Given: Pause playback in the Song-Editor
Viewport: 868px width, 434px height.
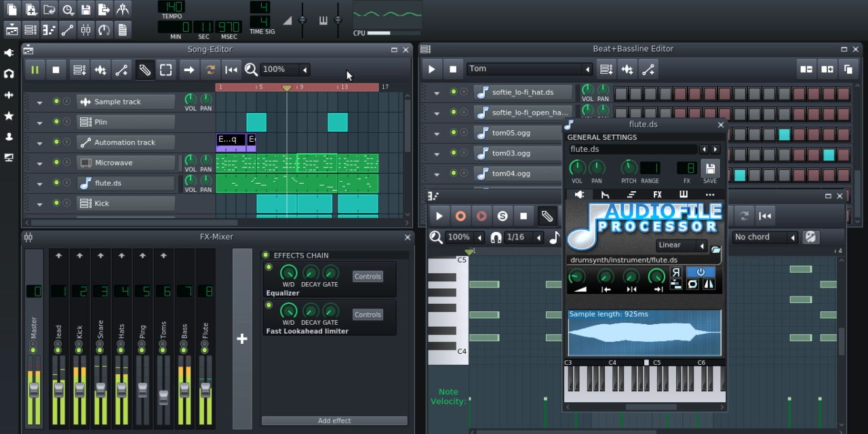Looking at the screenshot, I should coord(35,69).
